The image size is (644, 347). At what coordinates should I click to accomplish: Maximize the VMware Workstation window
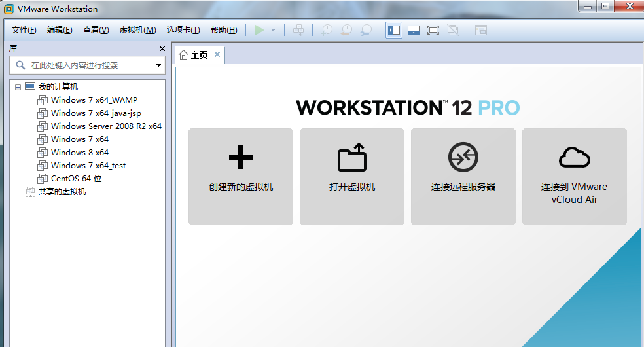click(605, 6)
